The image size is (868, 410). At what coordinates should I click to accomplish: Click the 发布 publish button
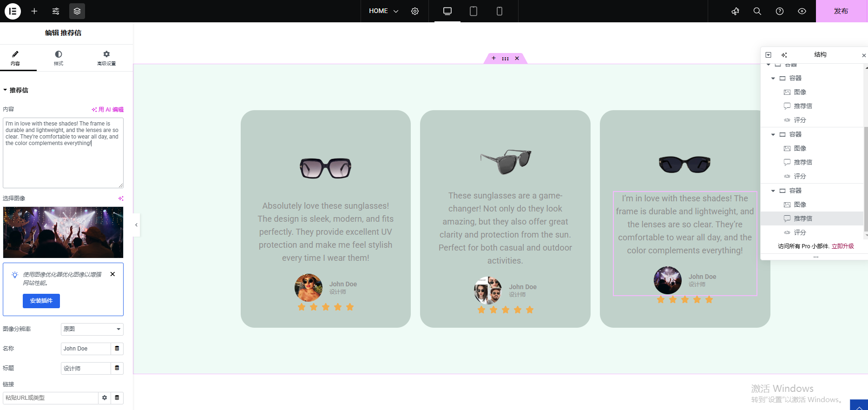(x=841, y=11)
